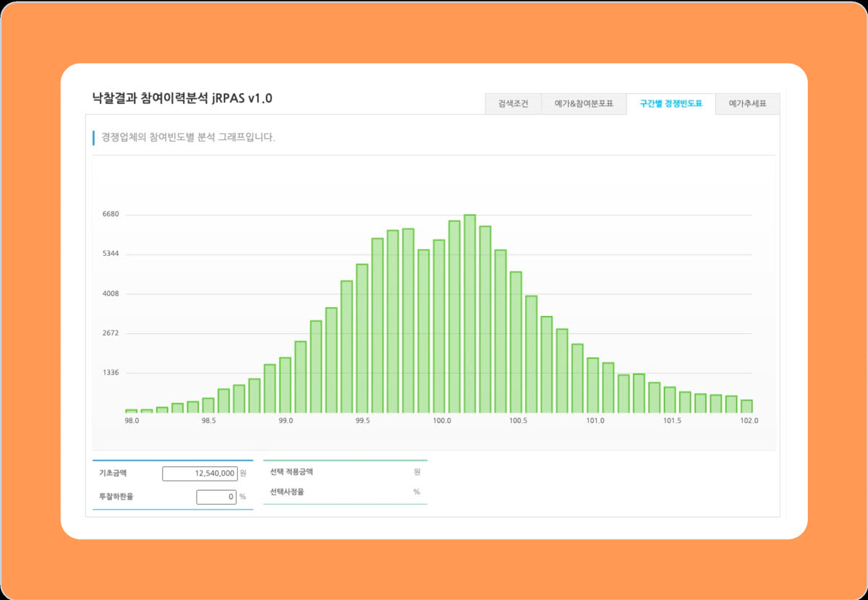The height and width of the screenshot is (600, 868).
Task: Click the 100.5 x-axis label
Action: [518, 421]
